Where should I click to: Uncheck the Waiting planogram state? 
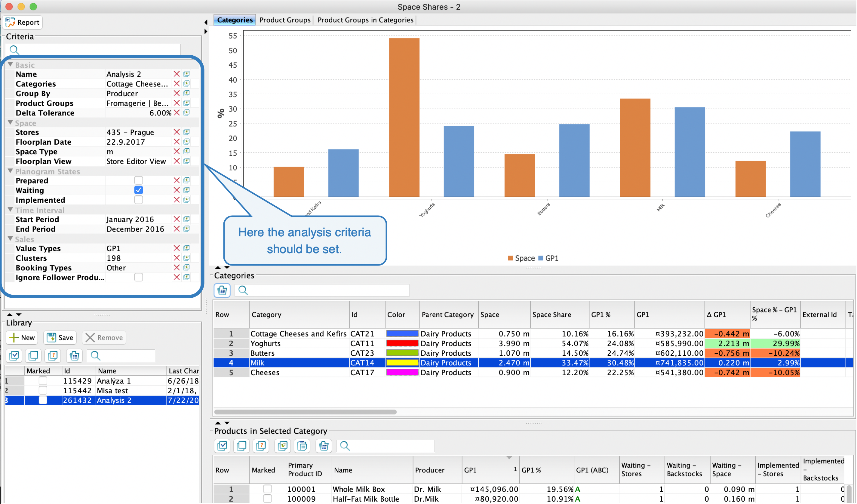[x=138, y=190]
